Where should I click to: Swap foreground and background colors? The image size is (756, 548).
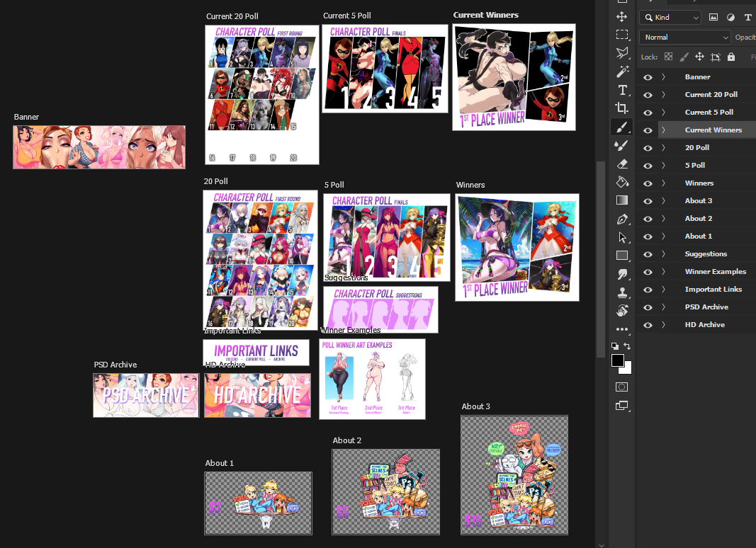coord(627,346)
